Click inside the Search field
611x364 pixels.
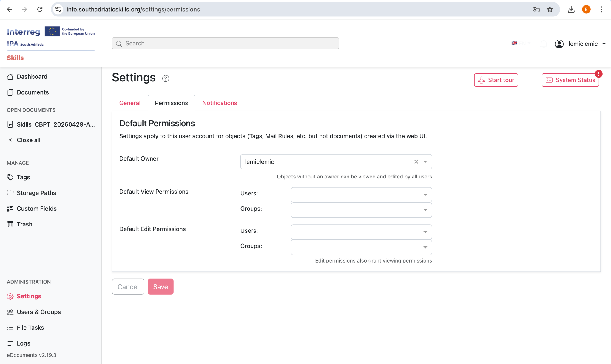[x=225, y=43]
